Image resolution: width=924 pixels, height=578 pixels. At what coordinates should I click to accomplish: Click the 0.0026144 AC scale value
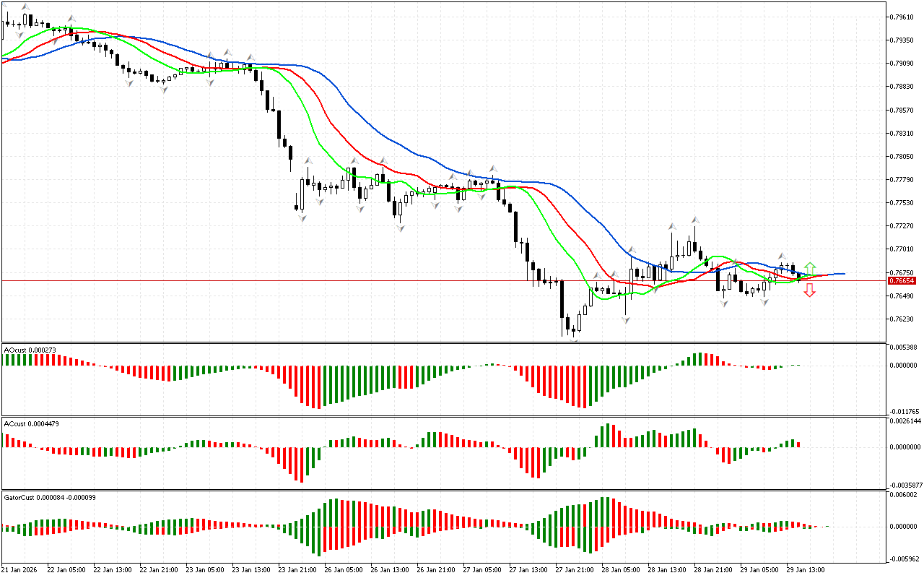tap(905, 421)
